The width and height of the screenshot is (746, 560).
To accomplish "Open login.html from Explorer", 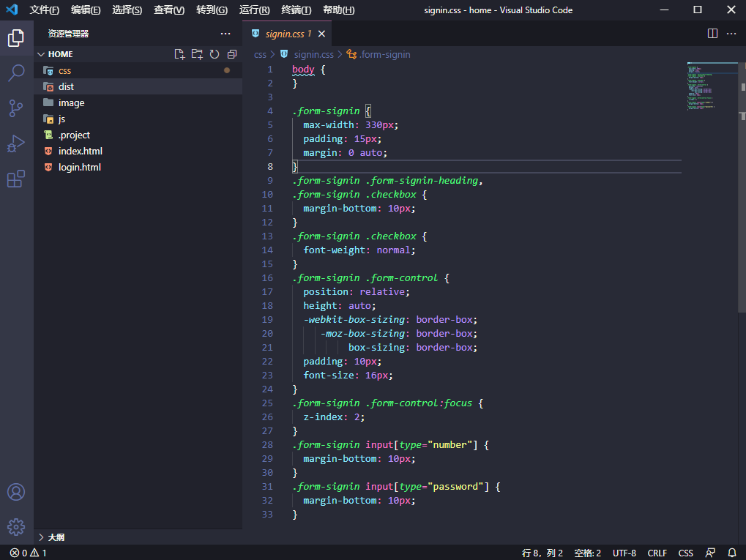I will 138,167.
